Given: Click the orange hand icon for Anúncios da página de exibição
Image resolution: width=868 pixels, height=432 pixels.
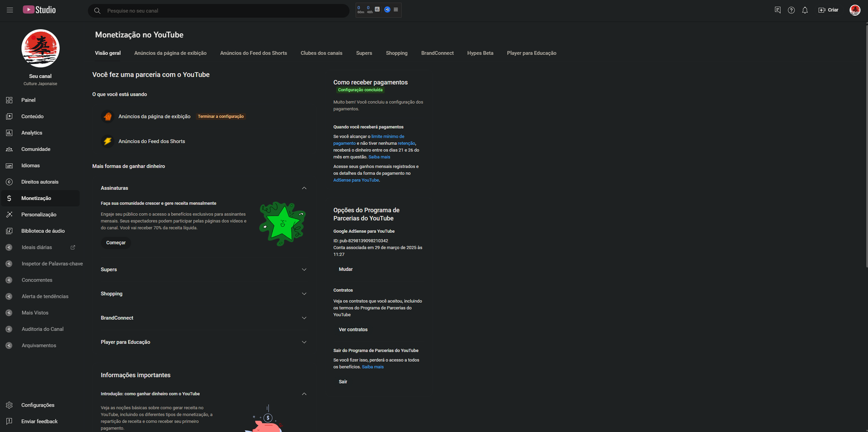Looking at the screenshot, I should point(107,116).
